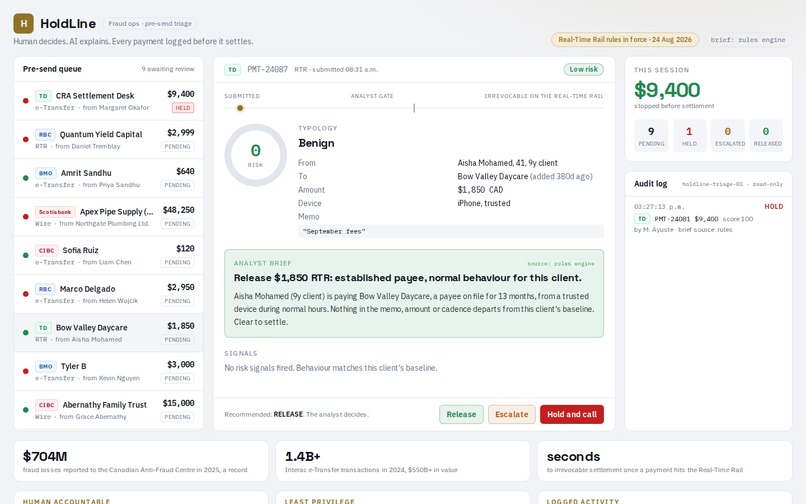Click the Aisha Mohamed, 41, 9y client value
Screen dimensions: 806x504
[x=507, y=163]
